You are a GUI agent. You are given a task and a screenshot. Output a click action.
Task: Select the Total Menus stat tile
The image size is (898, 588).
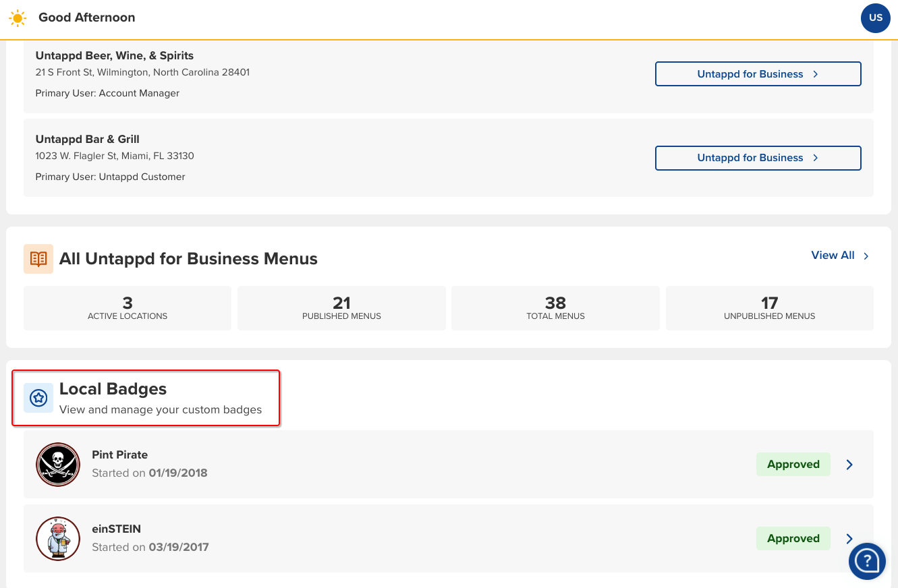coord(555,308)
